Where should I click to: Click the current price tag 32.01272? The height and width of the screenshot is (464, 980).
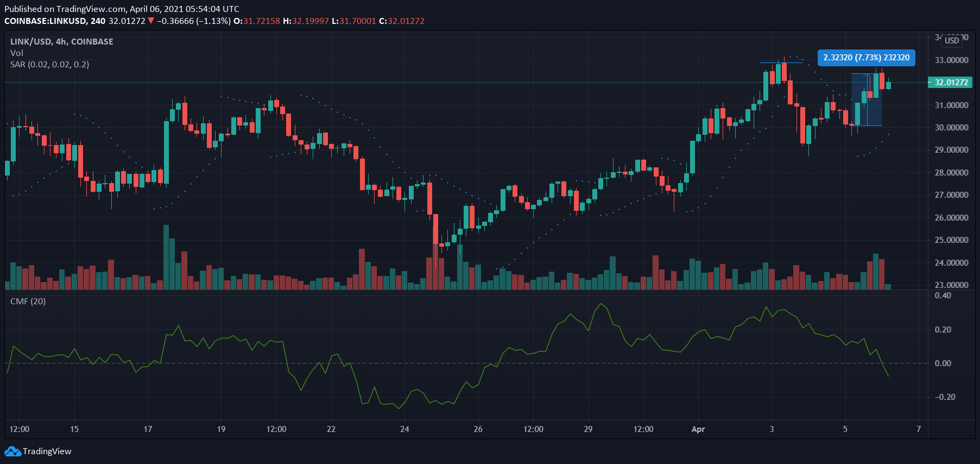point(951,83)
